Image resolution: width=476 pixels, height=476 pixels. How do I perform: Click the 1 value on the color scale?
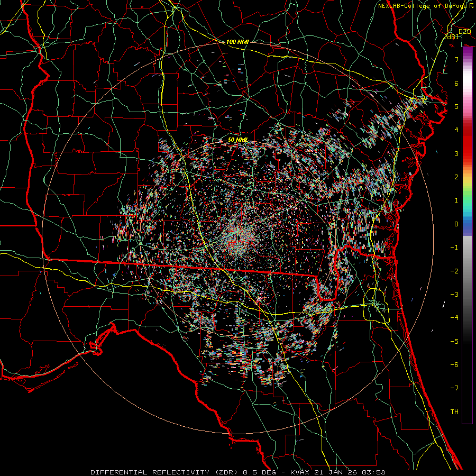456,200
